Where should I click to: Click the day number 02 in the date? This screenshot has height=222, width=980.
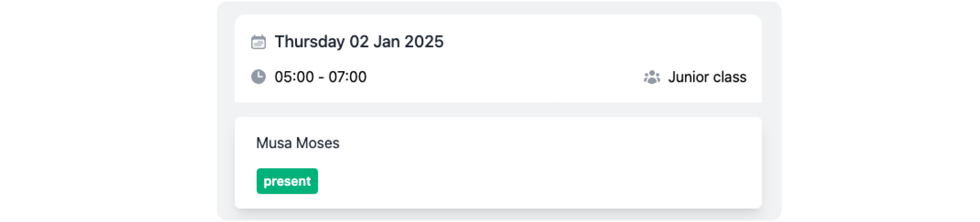(359, 42)
